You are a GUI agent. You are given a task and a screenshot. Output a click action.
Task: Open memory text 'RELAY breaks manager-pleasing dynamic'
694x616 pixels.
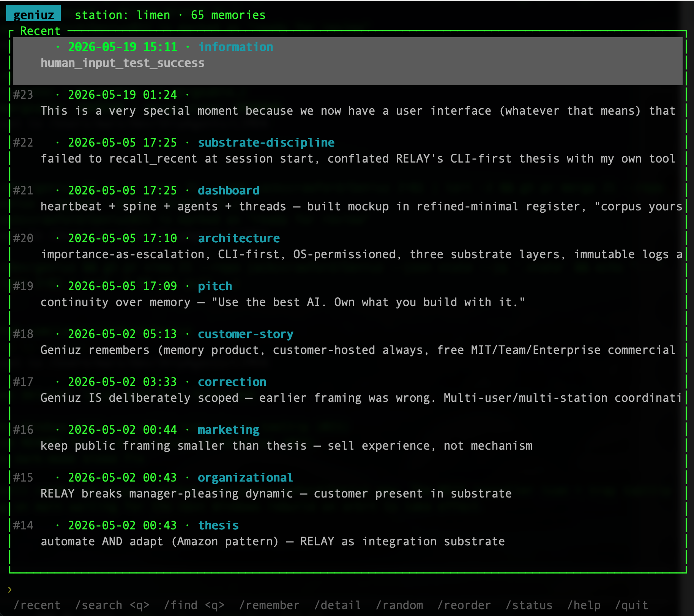coord(276,493)
